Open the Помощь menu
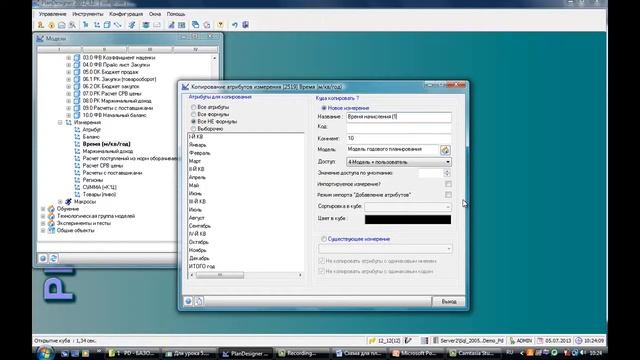 tap(176, 14)
